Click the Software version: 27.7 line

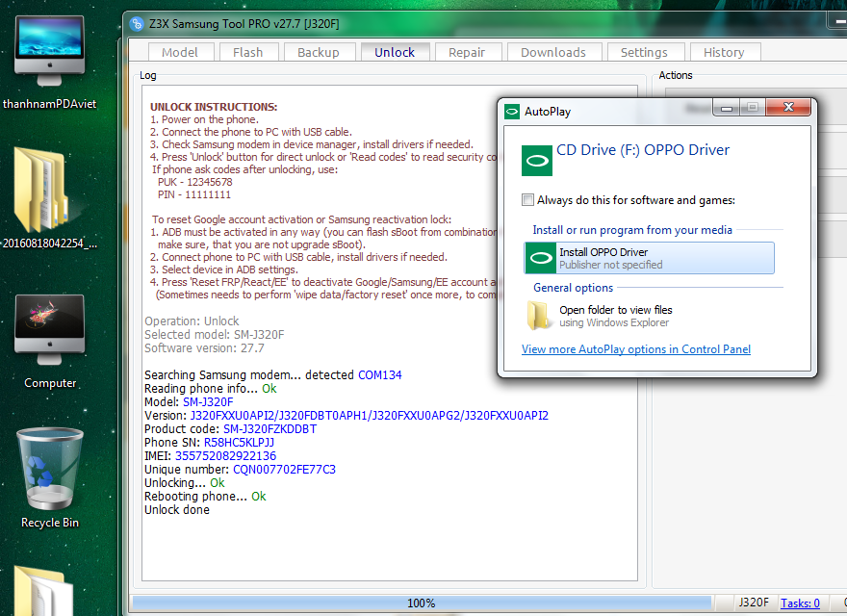click(x=204, y=348)
